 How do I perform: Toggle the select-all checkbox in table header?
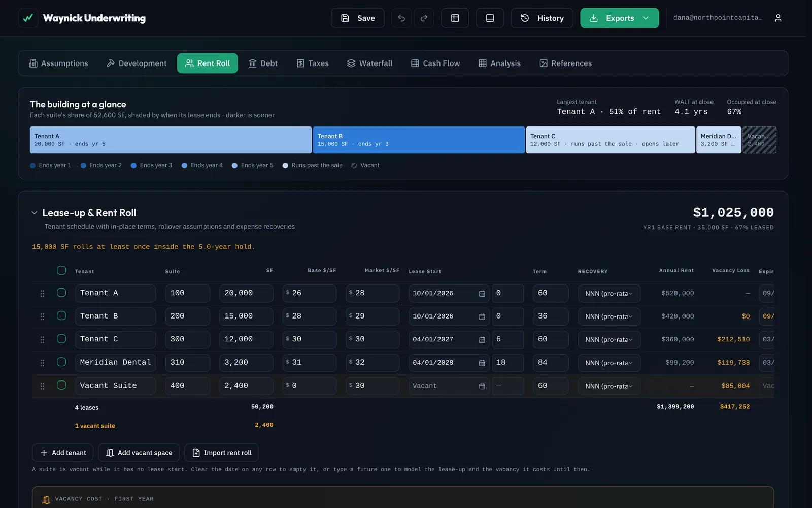pyautogui.click(x=61, y=271)
